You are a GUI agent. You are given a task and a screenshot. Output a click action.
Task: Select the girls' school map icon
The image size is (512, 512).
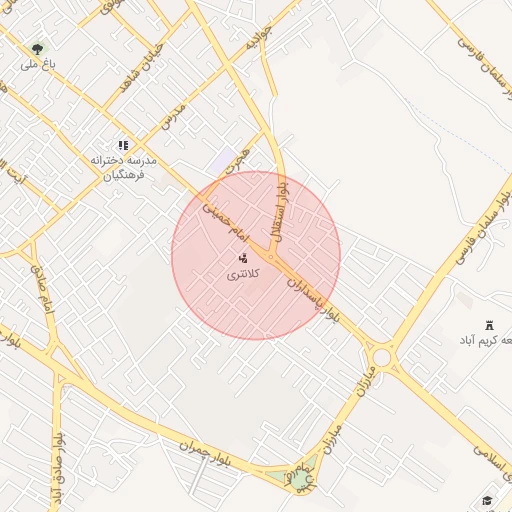pos(123,146)
